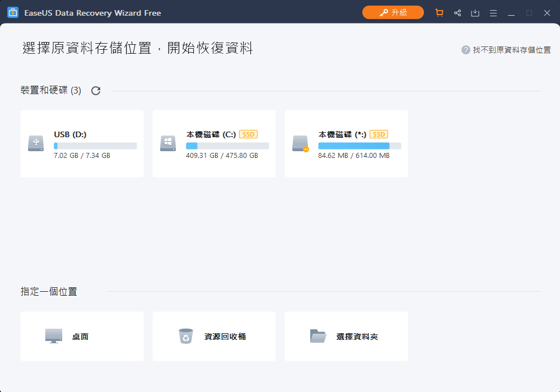Click the recycle bin icon on 資源回收桶 card
Image resolution: width=560 pixels, height=392 pixels.
tap(185, 336)
